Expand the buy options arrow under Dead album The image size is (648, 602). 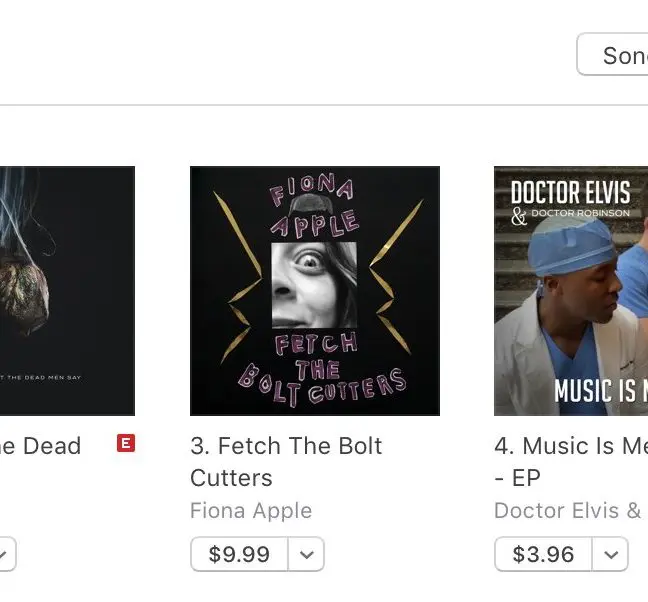tap(4, 553)
